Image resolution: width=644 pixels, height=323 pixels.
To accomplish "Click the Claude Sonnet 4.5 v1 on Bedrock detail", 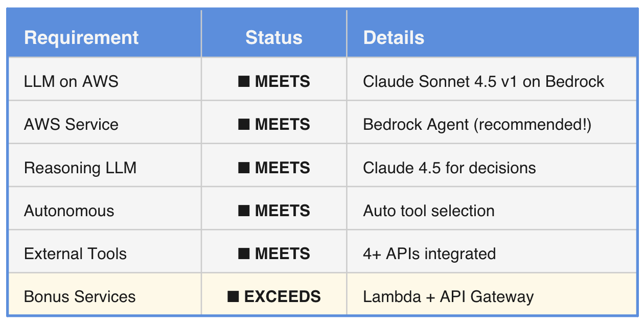I will coord(484,82).
